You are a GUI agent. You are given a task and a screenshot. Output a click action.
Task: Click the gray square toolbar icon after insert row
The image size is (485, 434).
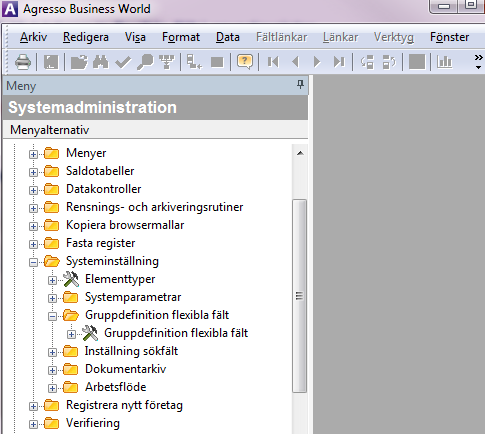[x=217, y=62]
